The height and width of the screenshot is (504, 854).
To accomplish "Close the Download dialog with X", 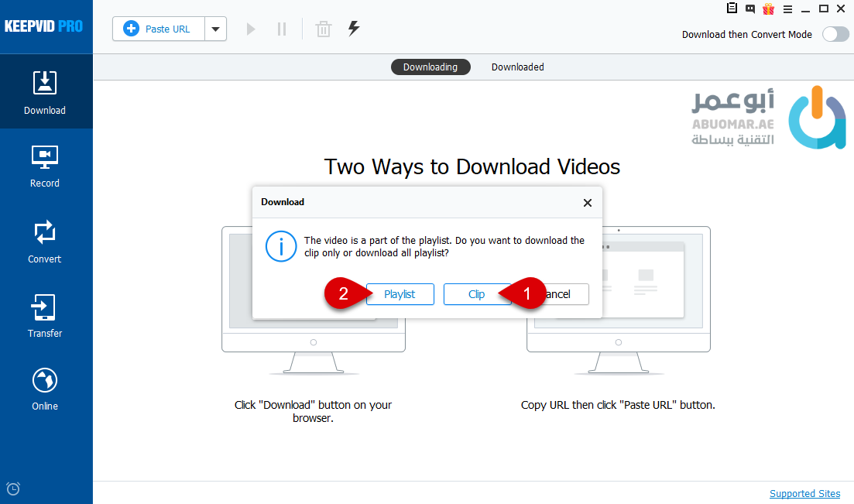I will (x=588, y=203).
